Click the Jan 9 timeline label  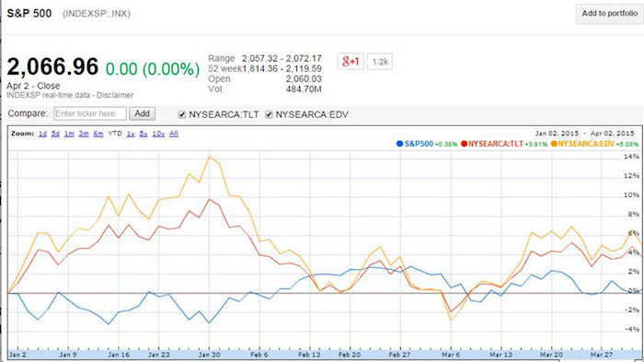click(x=68, y=355)
